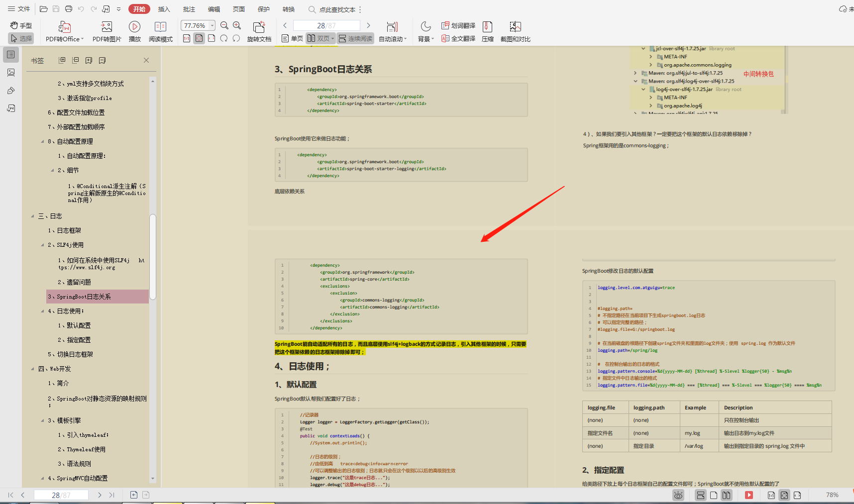The width and height of the screenshot is (854, 504).
Task: Rotate the document with 旋转文档
Action: (259, 30)
